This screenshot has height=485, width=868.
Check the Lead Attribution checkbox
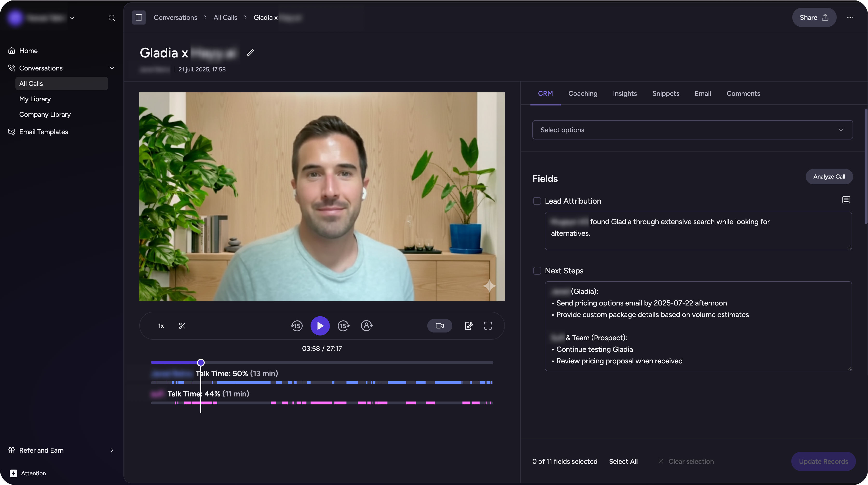(537, 201)
